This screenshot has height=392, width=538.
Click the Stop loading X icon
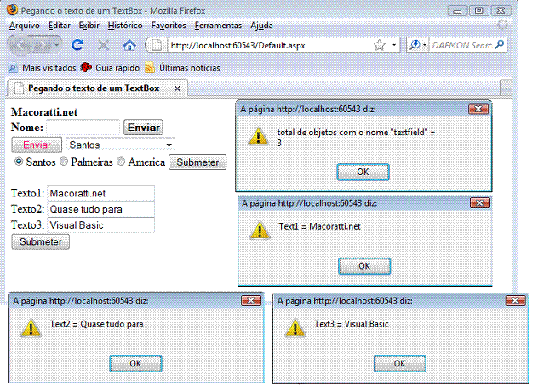pos(103,45)
